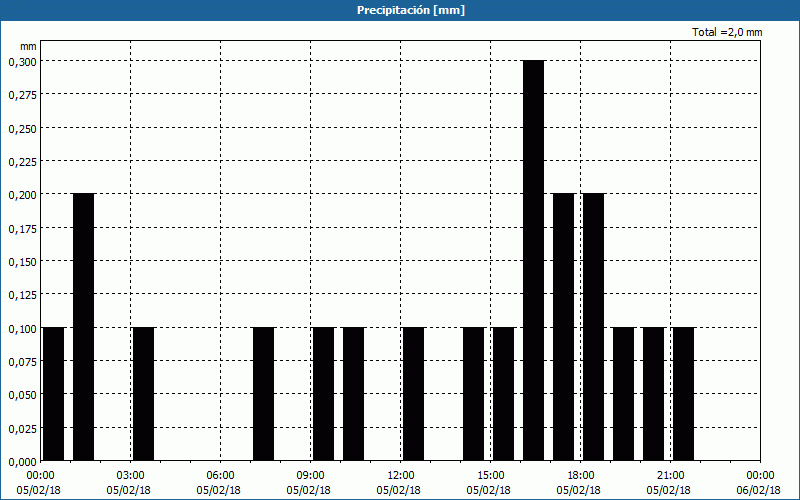Screen dimensions: 800x500
Task: Click the bar starting at 09:00
Action: click(x=323, y=394)
